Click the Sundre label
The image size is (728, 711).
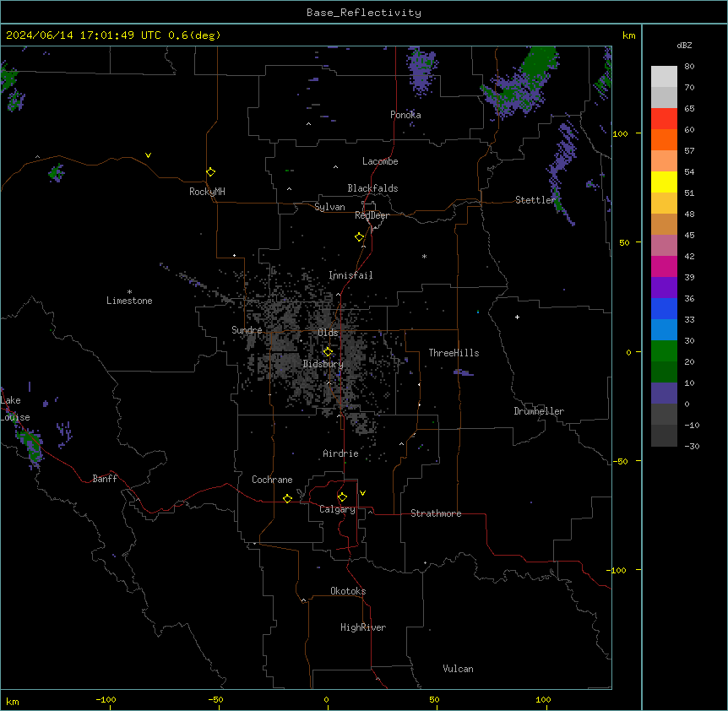(247, 330)
